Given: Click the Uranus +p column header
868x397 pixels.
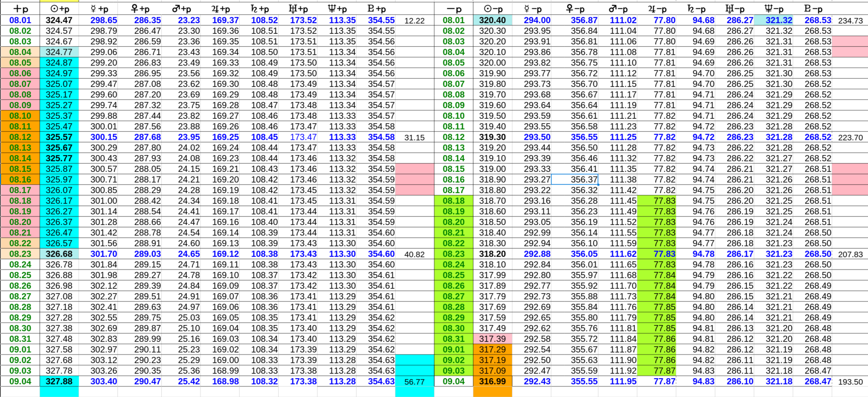Looking at the screenshot, I should tap(298, 9).
